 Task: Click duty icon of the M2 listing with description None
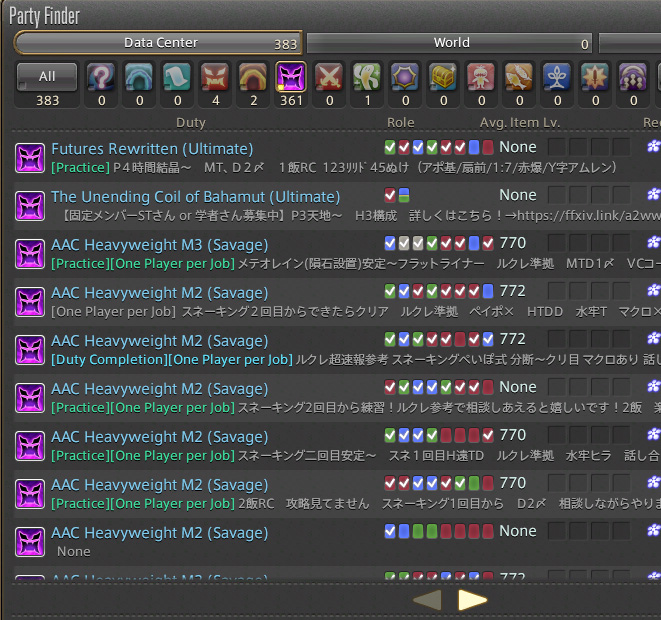click(30, 542)
